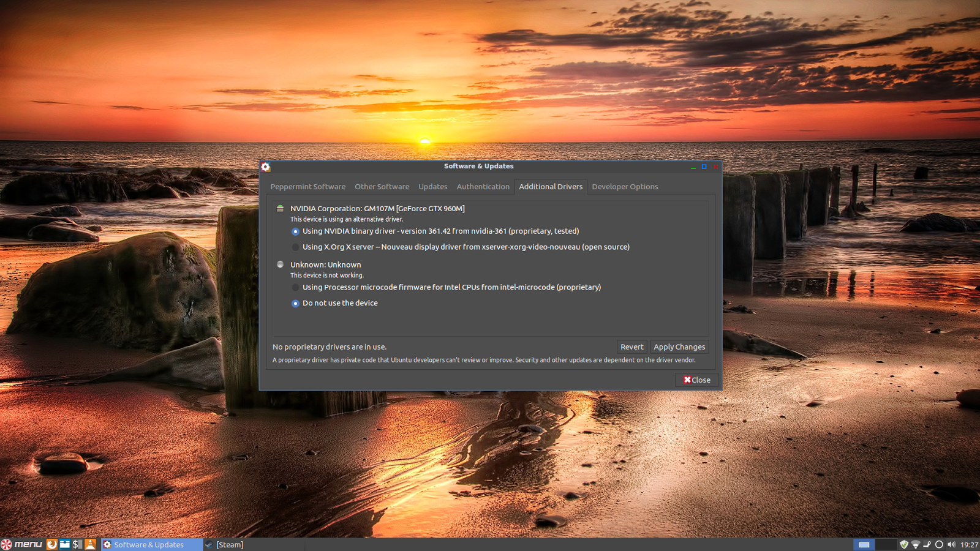Switch to the Updates tab
The image size is (980, 551).
point(432,187)
